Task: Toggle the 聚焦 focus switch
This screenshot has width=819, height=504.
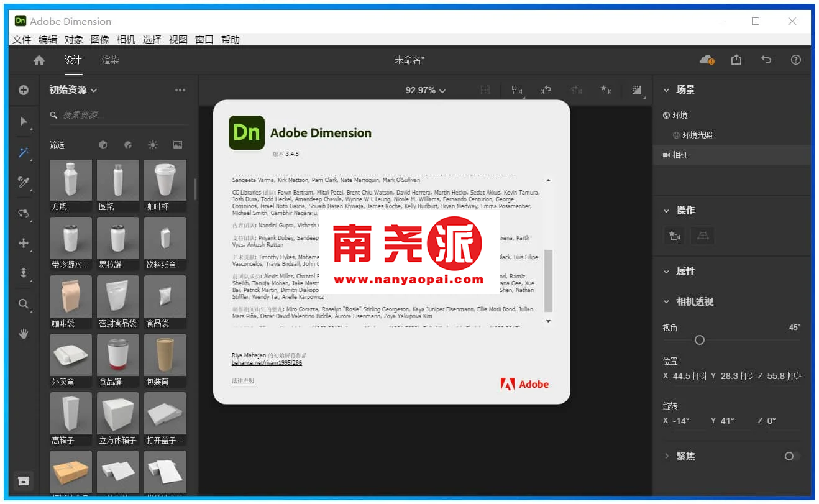Action: point(792,456)
